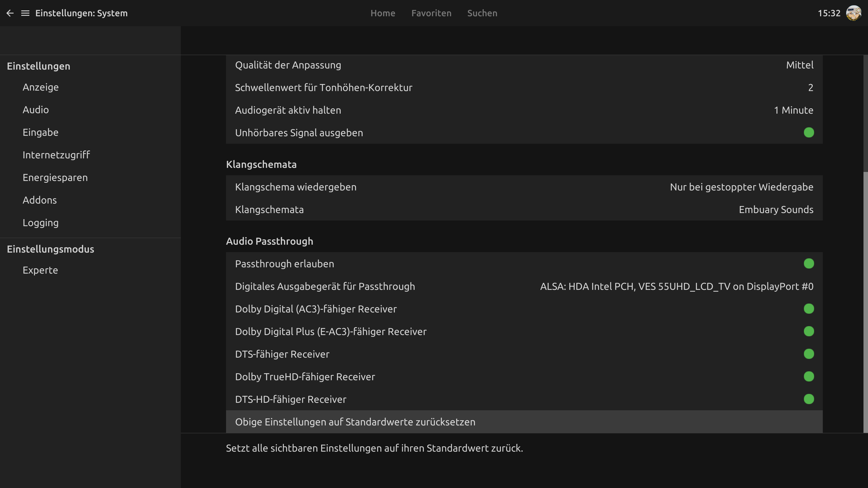This screenshot has height=488, width=868.
Task: Change the Experte settings mode
Action: (x=90, y=270)
